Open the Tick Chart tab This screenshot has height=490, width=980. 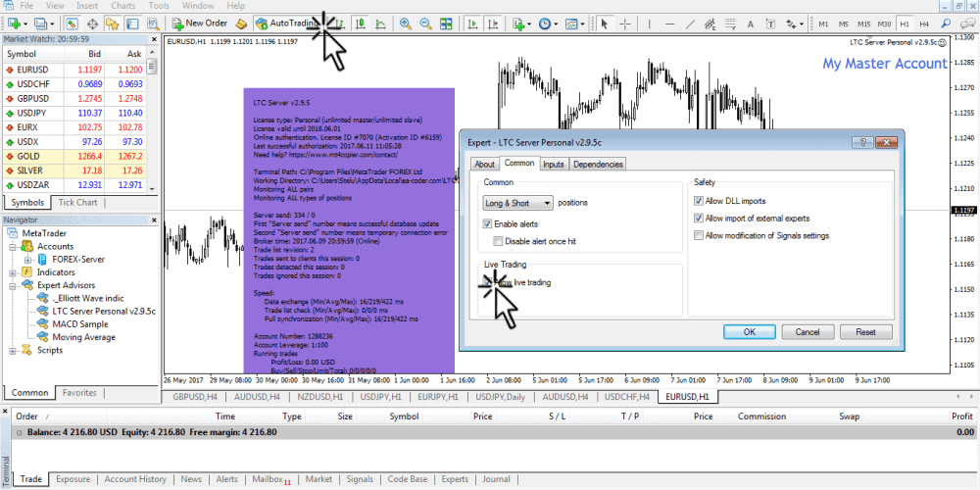click(x=77, y=203)
